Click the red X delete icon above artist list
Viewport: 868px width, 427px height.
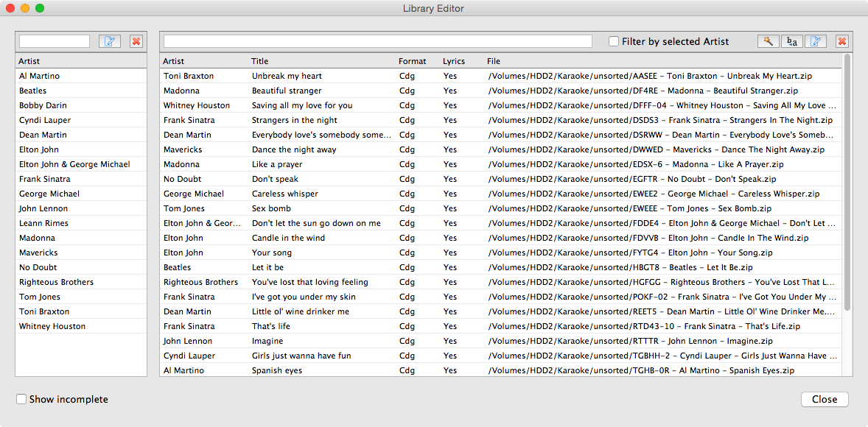(x=136, y=41)
